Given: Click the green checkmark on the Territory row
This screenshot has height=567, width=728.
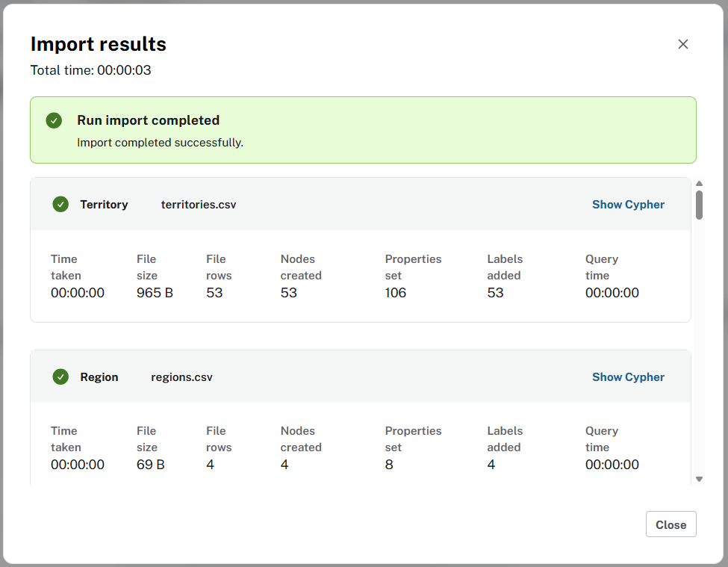Looking at the screenshot, I should 60,204.
